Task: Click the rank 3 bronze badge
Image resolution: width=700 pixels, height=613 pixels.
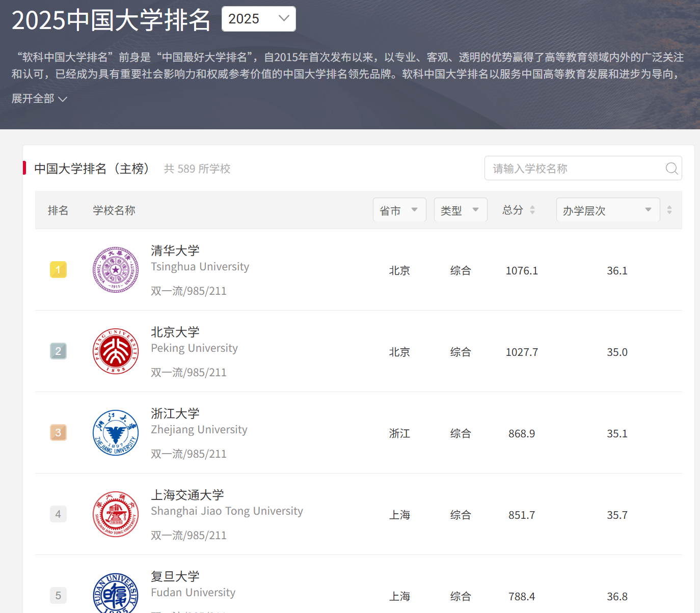Action: click(x=58, y=433)
